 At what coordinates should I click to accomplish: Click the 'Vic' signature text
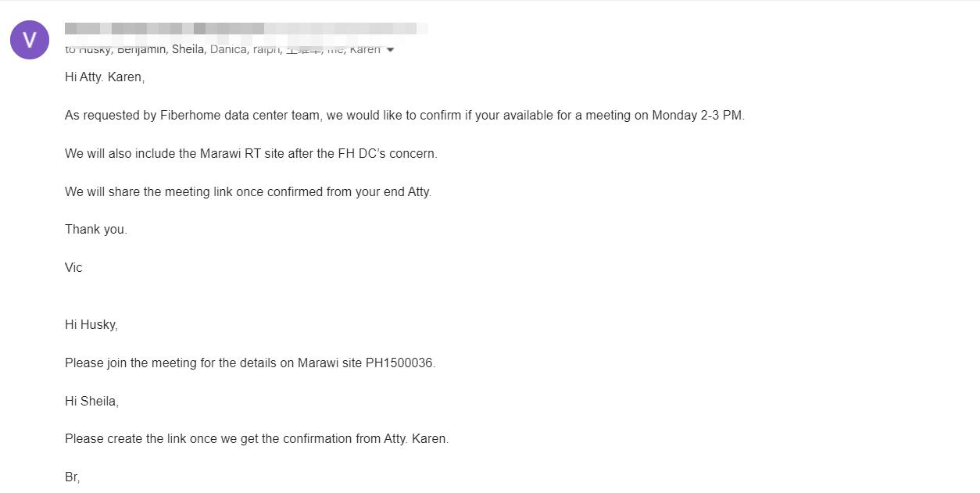73,268
